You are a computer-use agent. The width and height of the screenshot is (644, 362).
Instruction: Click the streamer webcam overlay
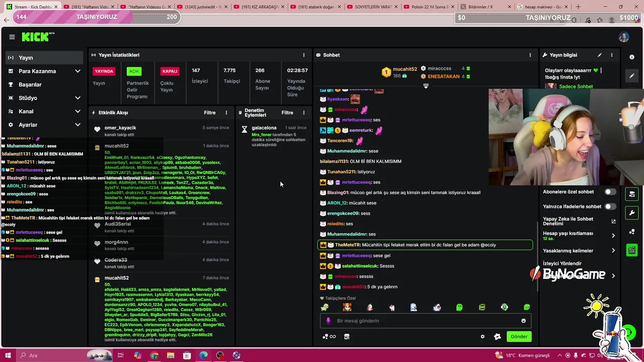pos(566,137)
